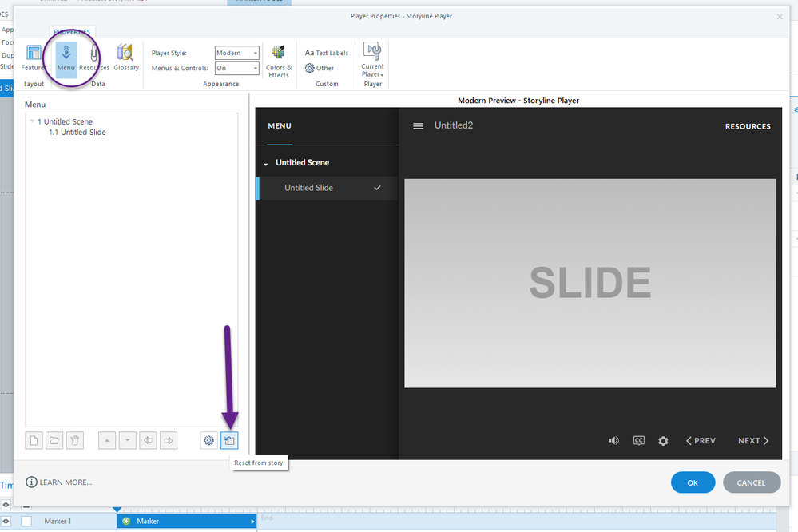The width and height of the screenshot is (798, 532).
Task: Open the Player Style dropdown
Action: tap(237, 53)
